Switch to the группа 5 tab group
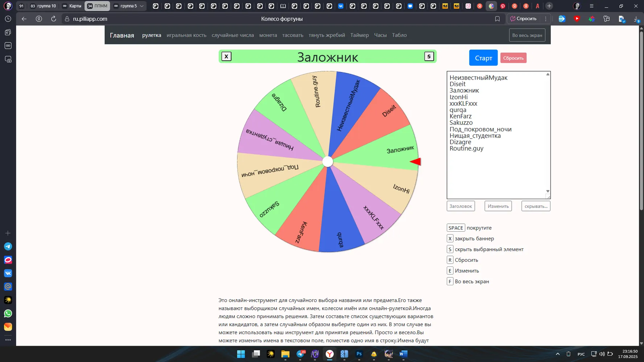 click(x=125, y=6)
